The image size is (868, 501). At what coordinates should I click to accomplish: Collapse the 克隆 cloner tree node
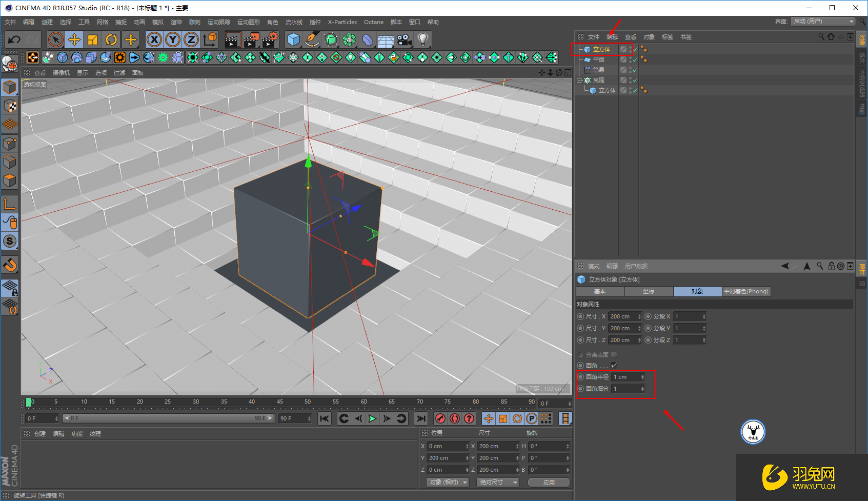(579, 80)
